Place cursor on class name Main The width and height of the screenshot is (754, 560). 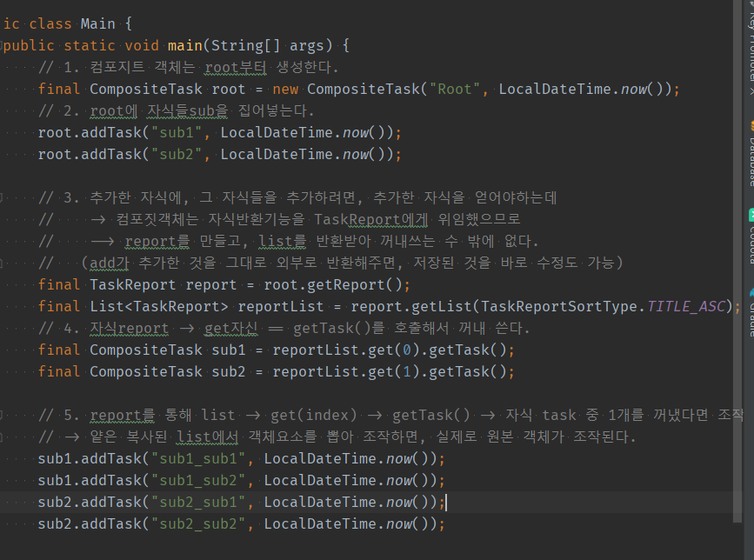(97, 23)
